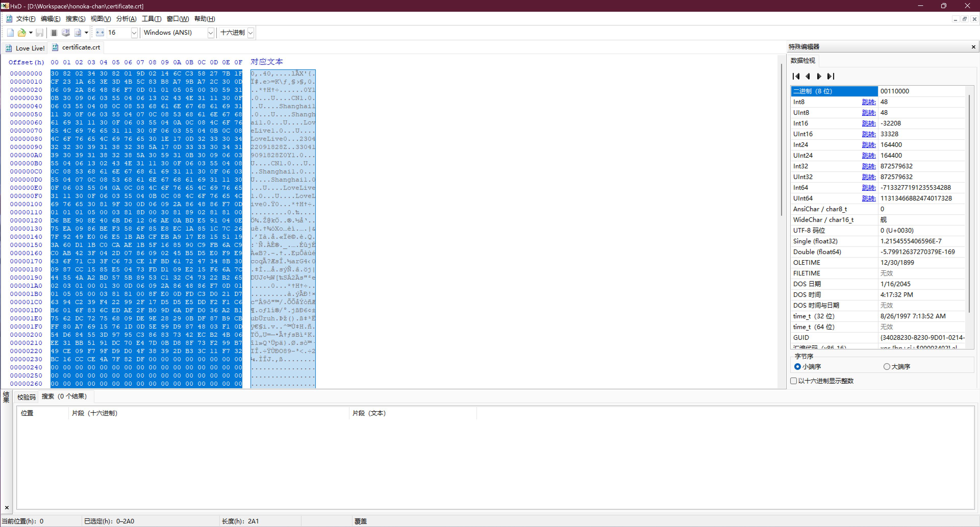Image resolution: width=980 pixels, height=527 pixels.
Task: Click 跳转 link for UInt64 row
Action: [869, 198]
